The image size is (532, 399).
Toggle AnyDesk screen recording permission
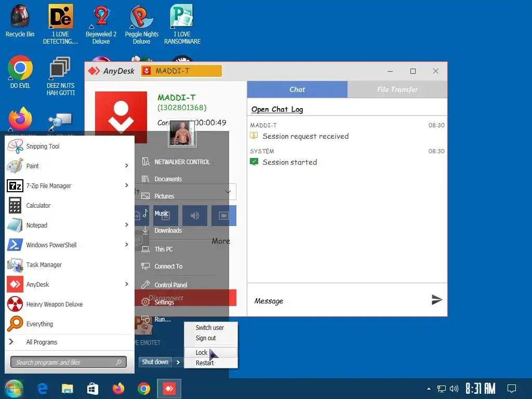tap(224, 216)
